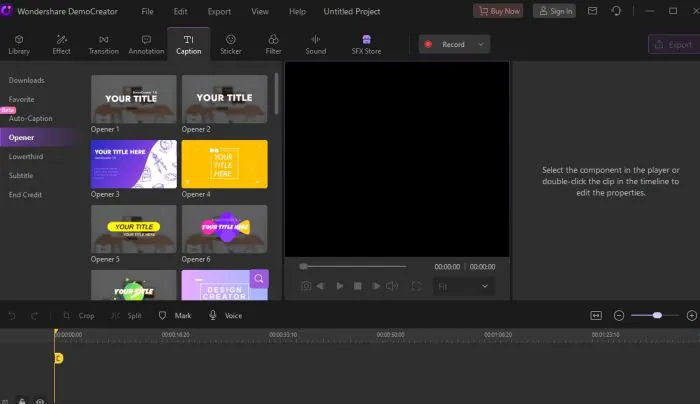This screenshot has height=404, width=700.
Task: Step to previous frame
Action: coord(321,286)
